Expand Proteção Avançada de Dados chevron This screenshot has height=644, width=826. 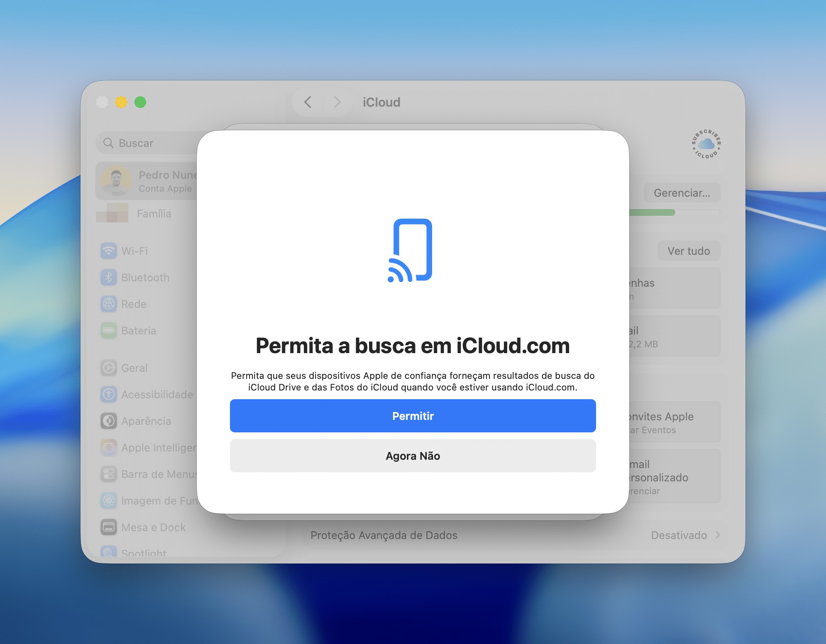click(718, 535)
